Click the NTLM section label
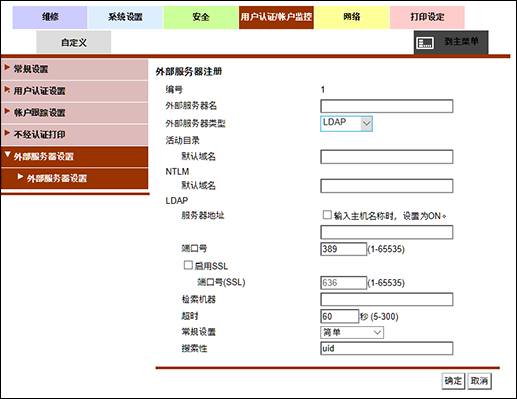The width and height of the screenshot is (517, 399). point(177,172)
